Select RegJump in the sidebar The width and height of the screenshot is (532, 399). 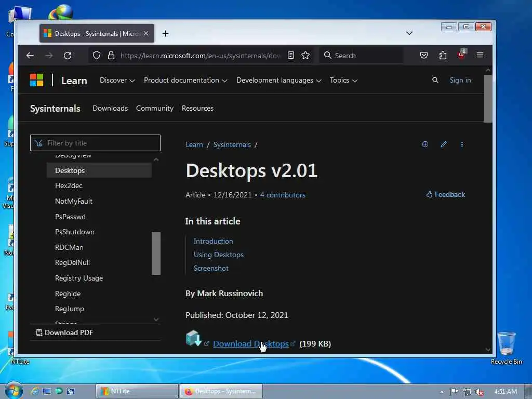click(x=70, y=309)
